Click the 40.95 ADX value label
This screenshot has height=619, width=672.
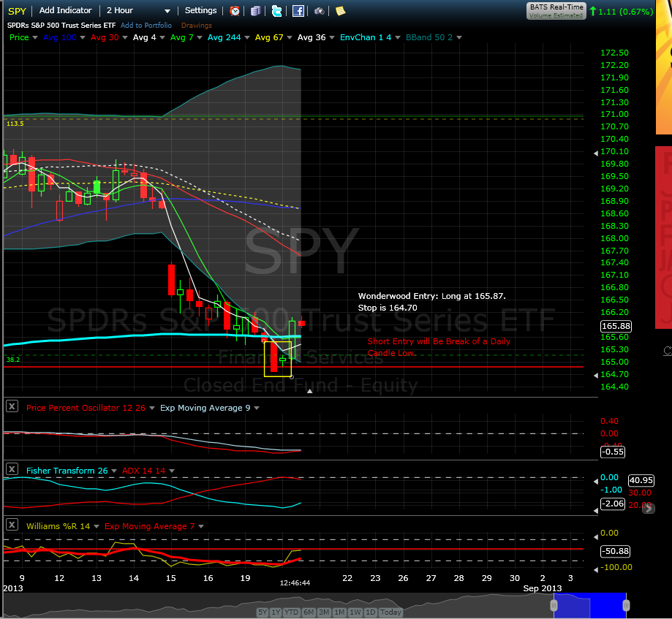[x=641, y=480]
